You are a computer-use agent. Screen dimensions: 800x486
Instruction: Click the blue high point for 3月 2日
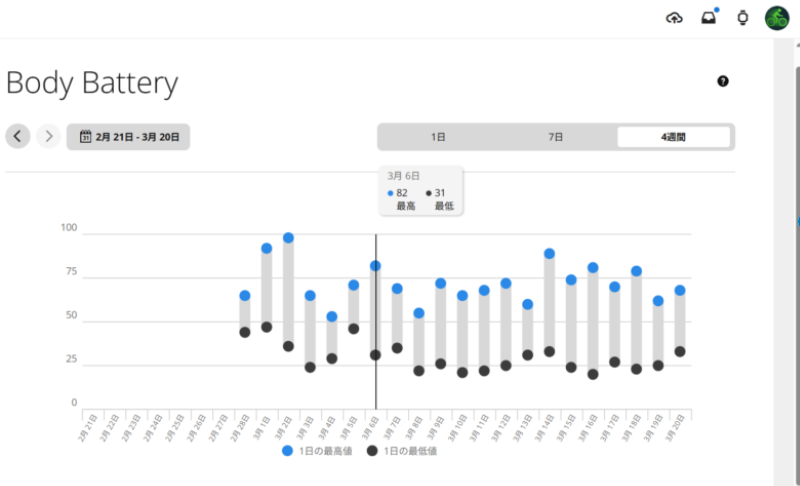(288, 238)
